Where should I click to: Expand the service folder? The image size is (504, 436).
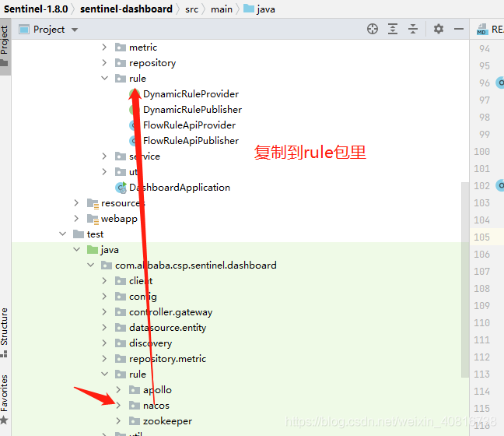point(104,156)
